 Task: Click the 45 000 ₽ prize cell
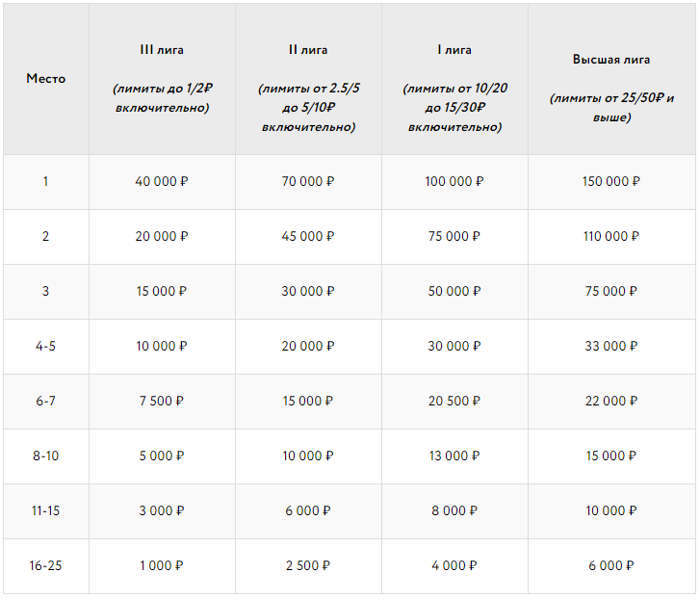(x=307, y=236)
